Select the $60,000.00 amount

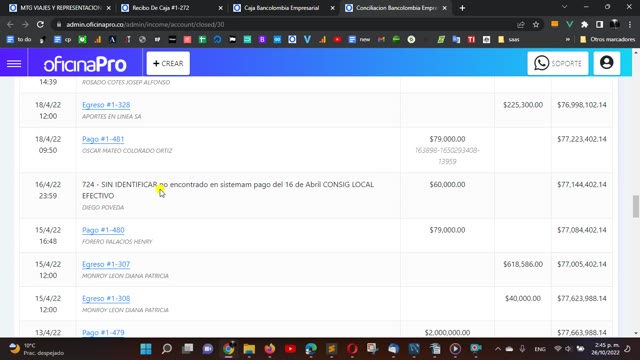(x=447, y=184)
